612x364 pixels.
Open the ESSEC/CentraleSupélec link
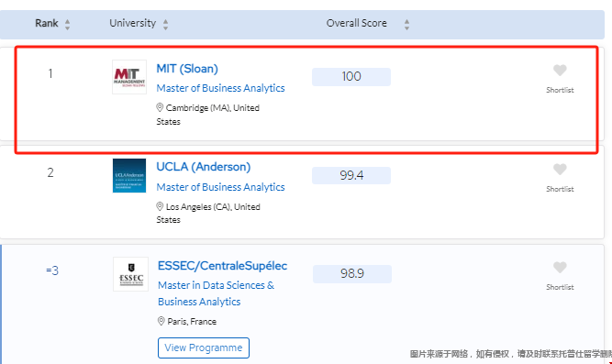coord(222,266)
